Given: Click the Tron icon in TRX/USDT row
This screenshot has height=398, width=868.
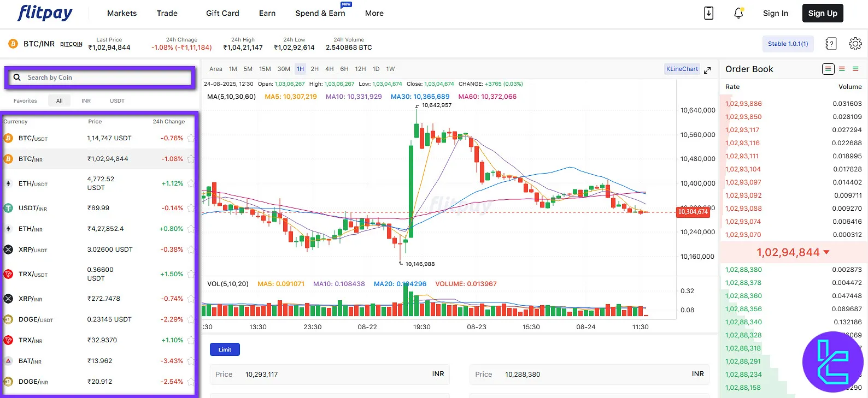Looking at the screenshot, I should 8,274.
